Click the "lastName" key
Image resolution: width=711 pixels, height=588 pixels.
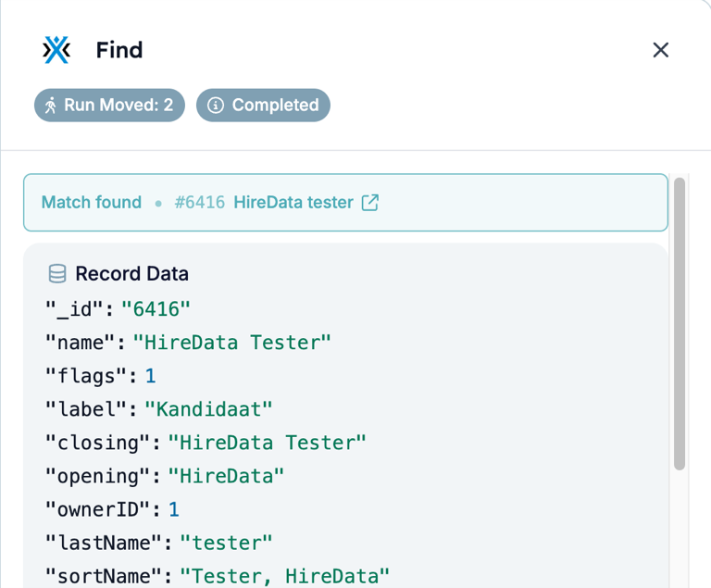click(104, 543)
